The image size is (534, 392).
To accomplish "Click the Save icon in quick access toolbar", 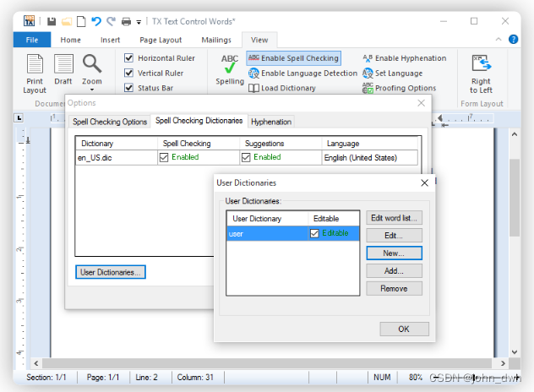I will 52,21.
